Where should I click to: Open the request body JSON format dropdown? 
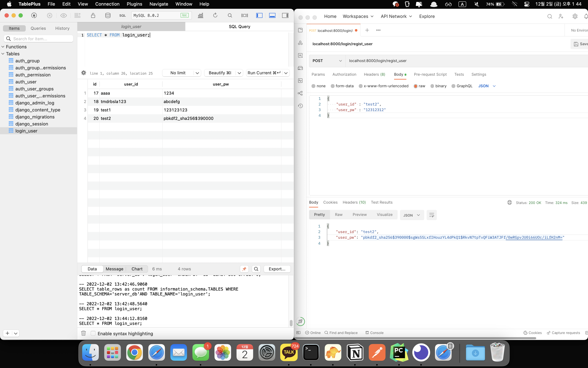[487, 86]
